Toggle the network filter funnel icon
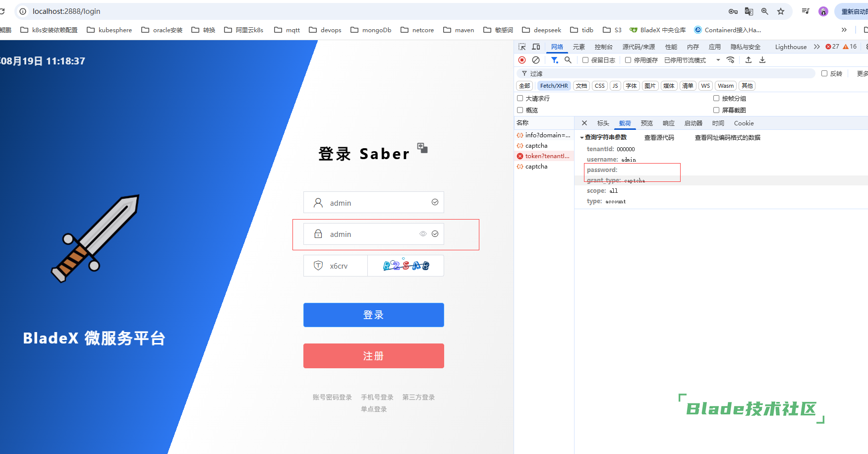 554,60
